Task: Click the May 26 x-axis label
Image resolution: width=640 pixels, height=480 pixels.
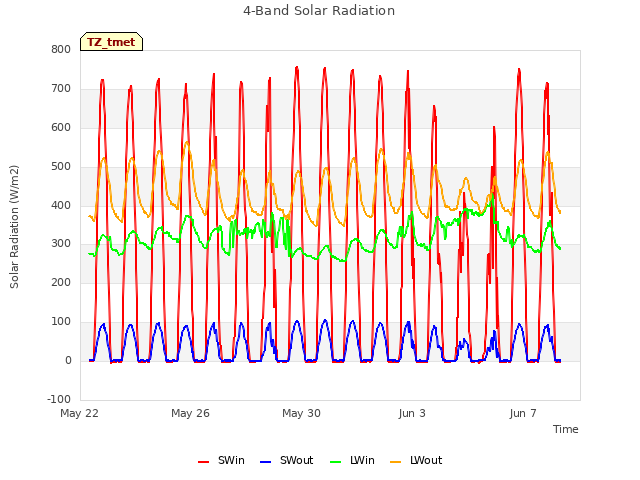Action: (x=190, y=413)
